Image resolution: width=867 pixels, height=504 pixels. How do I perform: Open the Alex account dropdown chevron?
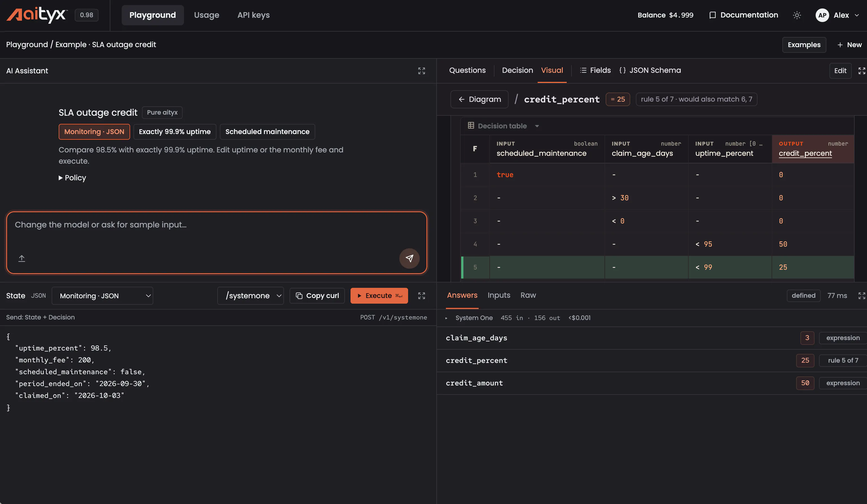tap(857, 15)
